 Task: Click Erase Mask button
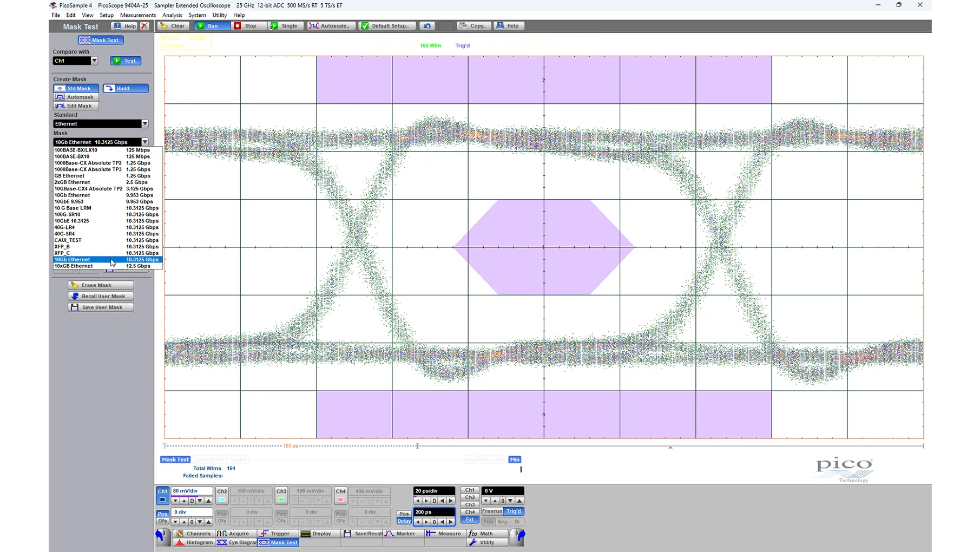click(x=101, y=285)
